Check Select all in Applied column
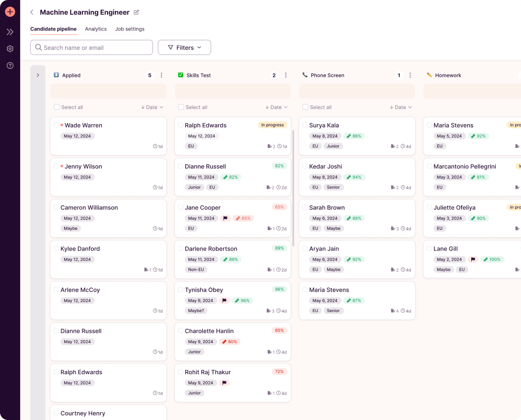521x420 pixels. point(57,107)
